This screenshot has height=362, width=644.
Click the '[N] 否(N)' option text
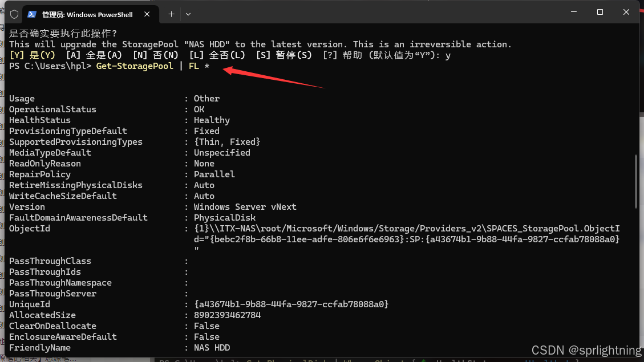click(x=155, y=55)
